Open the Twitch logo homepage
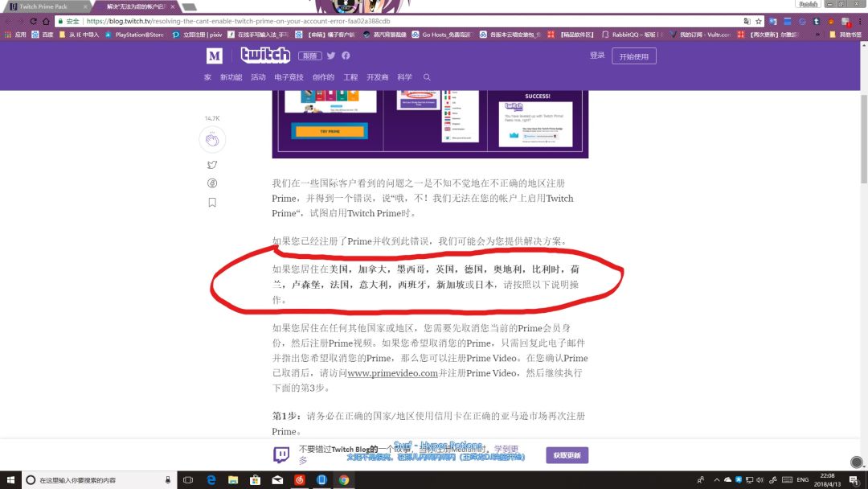 click(x=265, y=55)
